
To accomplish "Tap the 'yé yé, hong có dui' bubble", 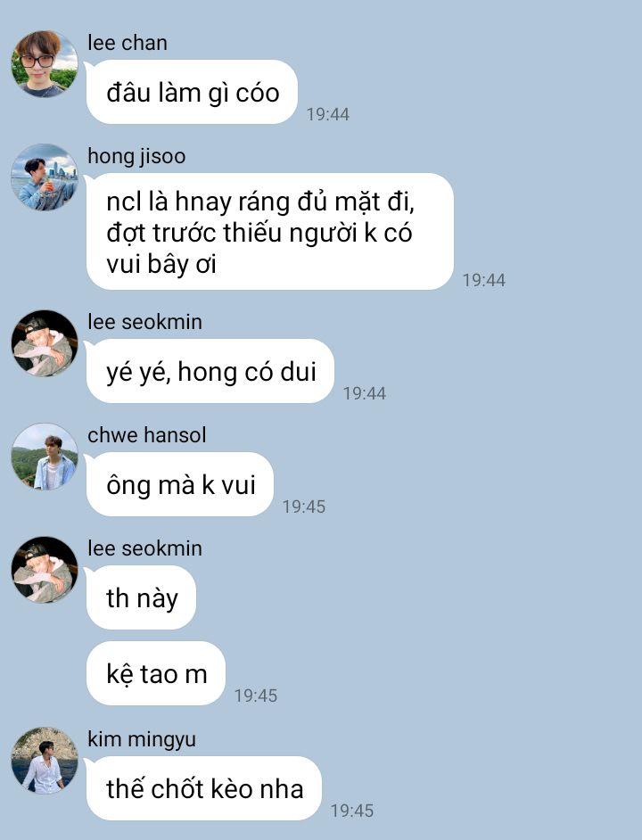I will pos(210,371).
